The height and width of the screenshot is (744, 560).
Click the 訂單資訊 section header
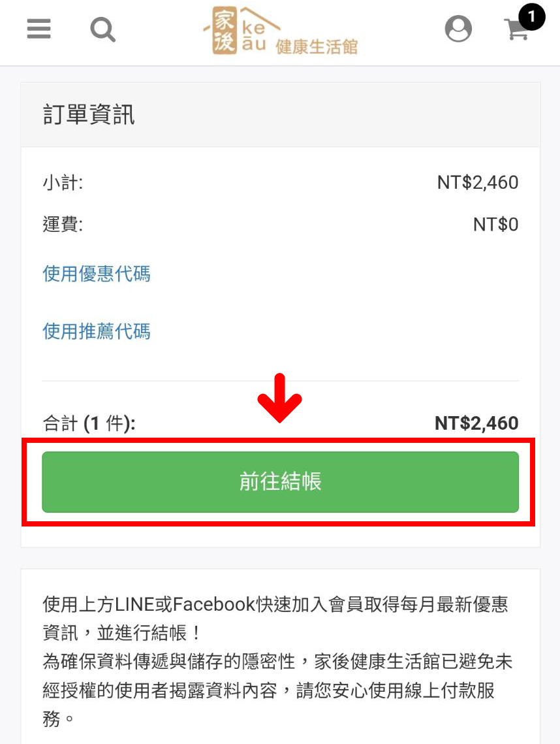click(x=89, y=115)
